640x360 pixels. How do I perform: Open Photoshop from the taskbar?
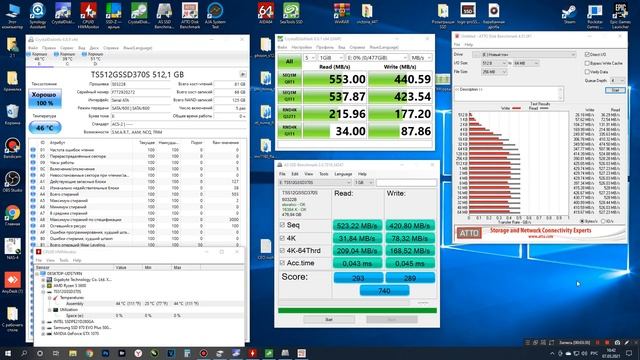pos(106,353)
